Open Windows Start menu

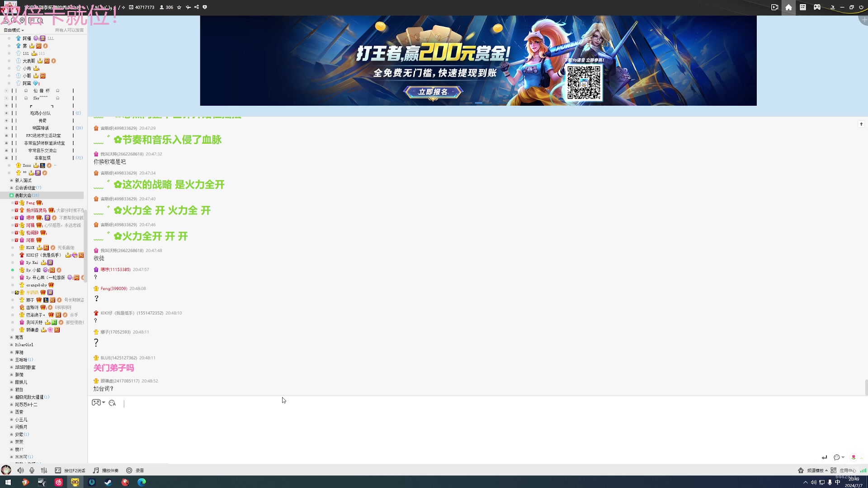click(8, 482)
